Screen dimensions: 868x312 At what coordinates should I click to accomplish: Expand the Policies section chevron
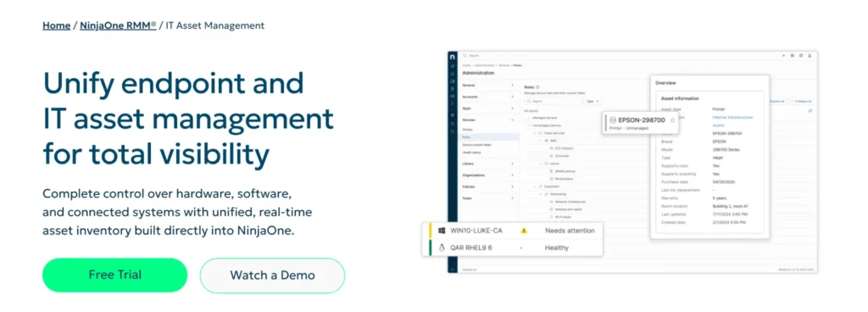click(512, 187)
